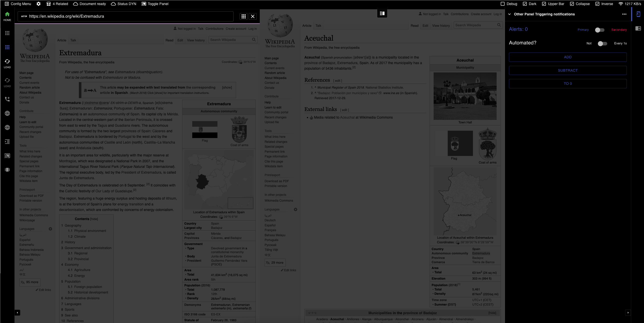Viewport: 644px width, 323px height.
Task: Collapse Other Panel Triggering notifications chevron
Action: tap(509, 14)
